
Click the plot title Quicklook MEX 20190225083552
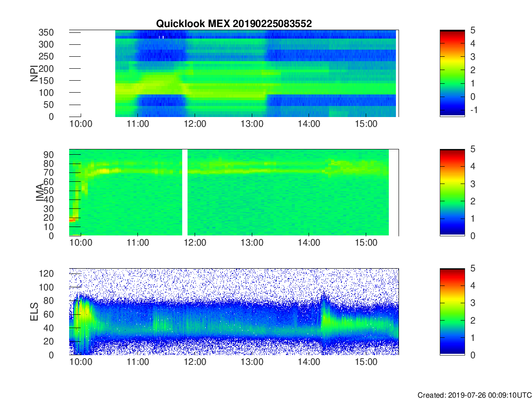click(234, 24)
